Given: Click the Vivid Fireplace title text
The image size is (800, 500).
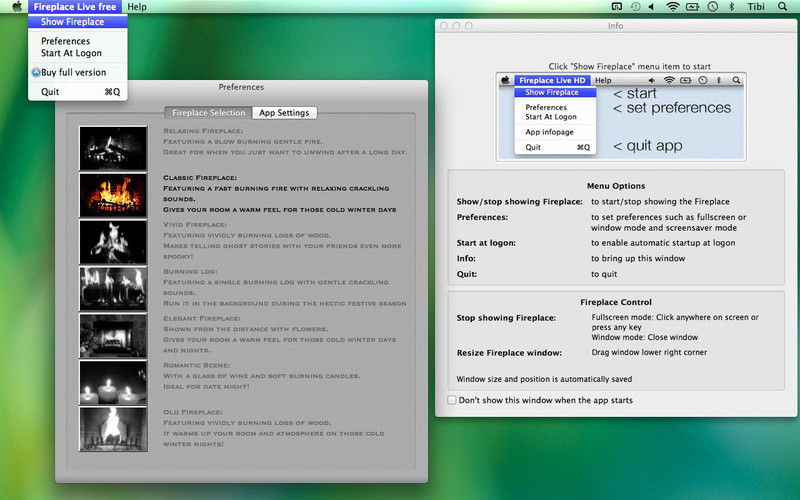Looking at the screenshot, I should [x=195, y=224].
